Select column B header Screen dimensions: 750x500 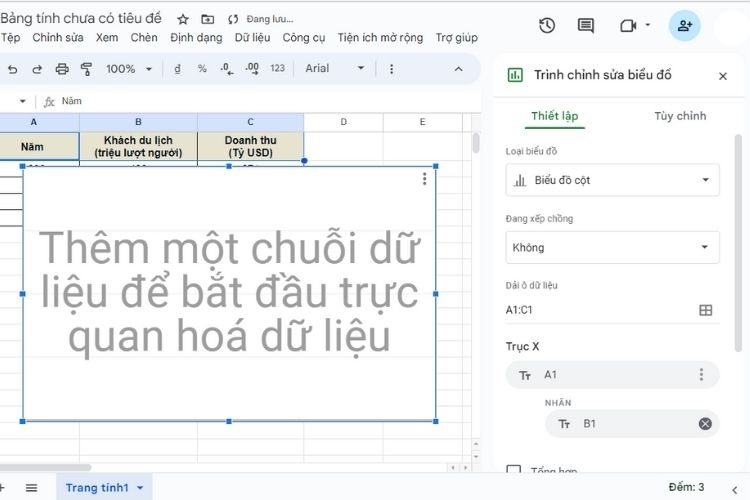tap(138, 122)
